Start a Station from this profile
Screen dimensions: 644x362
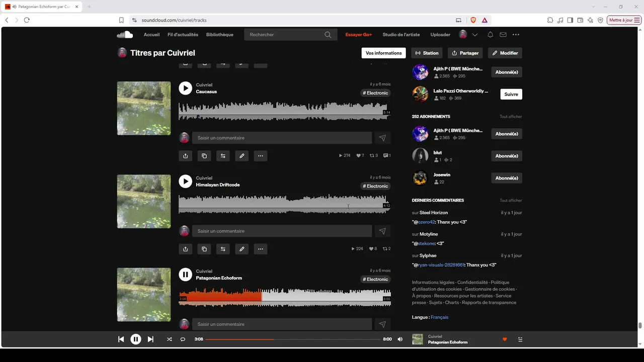[427, 53]
